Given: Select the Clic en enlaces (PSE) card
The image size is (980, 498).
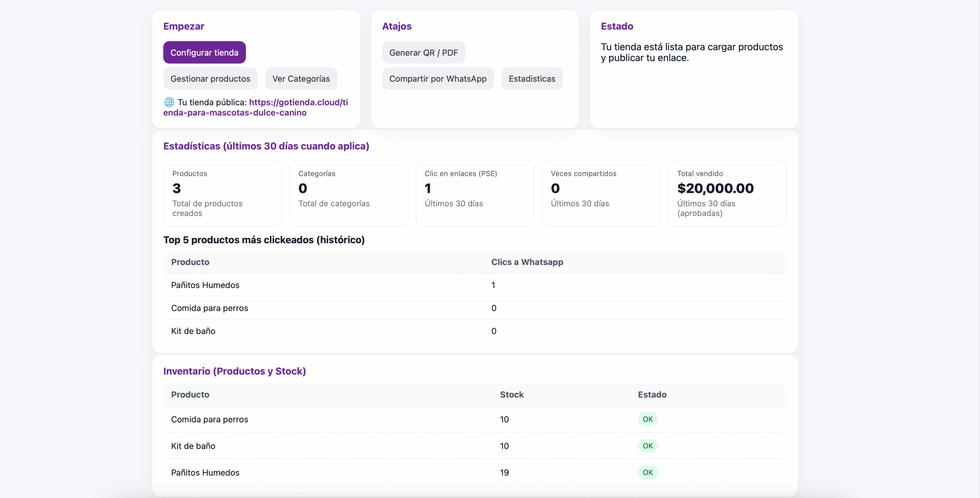Looking at the screenshot, I should click(475, 193).
